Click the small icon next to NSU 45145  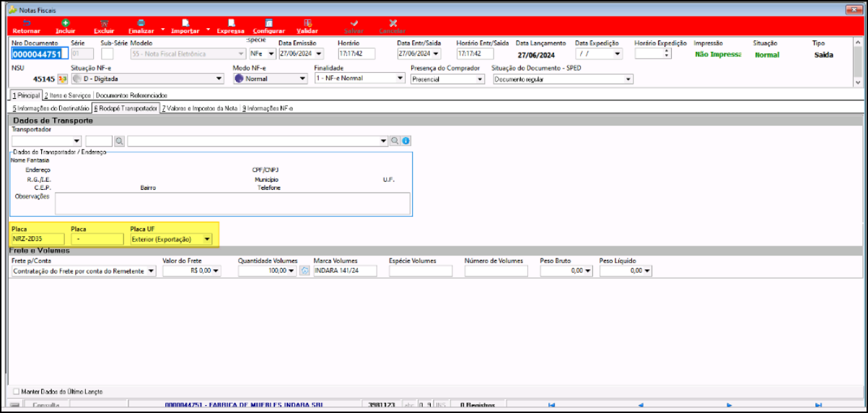coord(62,79)
